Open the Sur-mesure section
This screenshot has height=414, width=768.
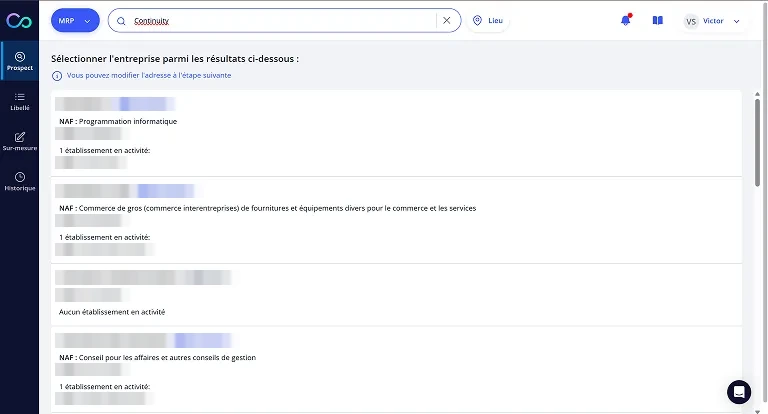tap(20, 141)
